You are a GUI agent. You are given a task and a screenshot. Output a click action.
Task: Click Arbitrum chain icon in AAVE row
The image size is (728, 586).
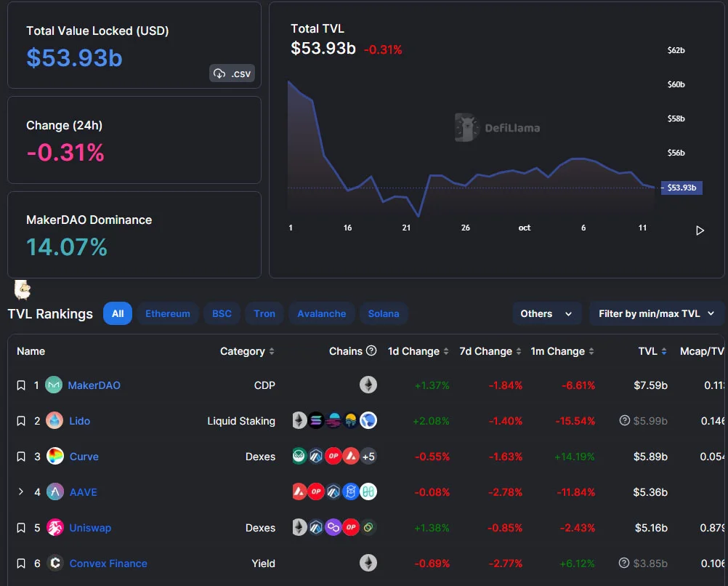[x=333, y=491]
